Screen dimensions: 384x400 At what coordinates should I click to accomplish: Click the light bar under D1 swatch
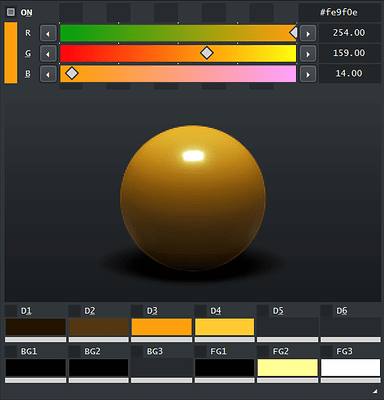[x=36, y=340]
